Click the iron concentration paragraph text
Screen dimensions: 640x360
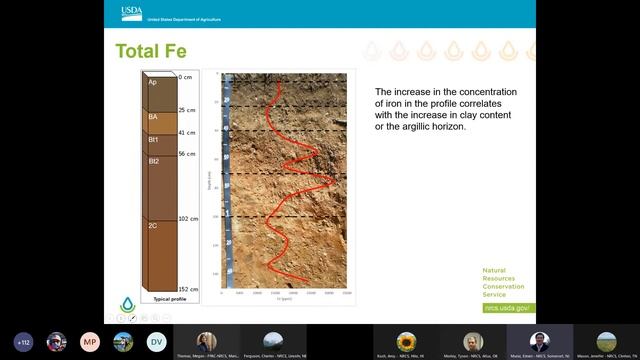coord(446,109)
